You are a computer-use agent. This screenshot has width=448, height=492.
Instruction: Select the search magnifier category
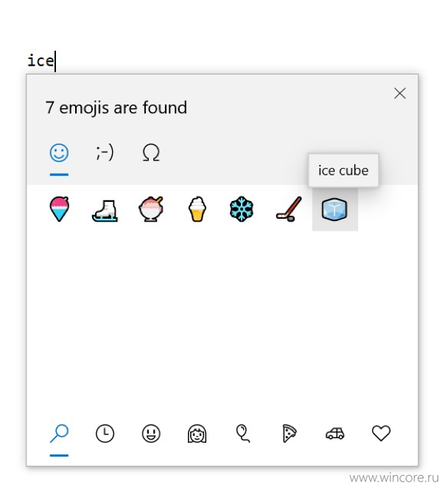click(x=59, y=433)
